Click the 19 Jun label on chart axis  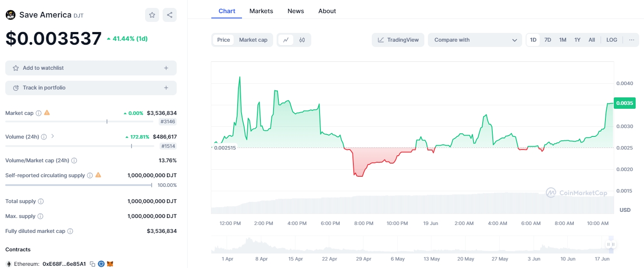(431, 223)
